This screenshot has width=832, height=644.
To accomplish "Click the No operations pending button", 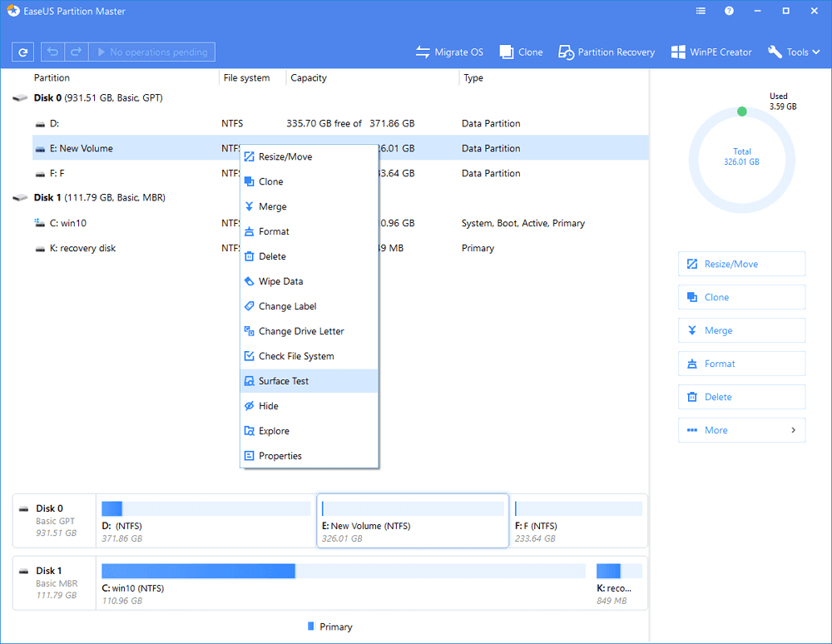I will (151, 52).
